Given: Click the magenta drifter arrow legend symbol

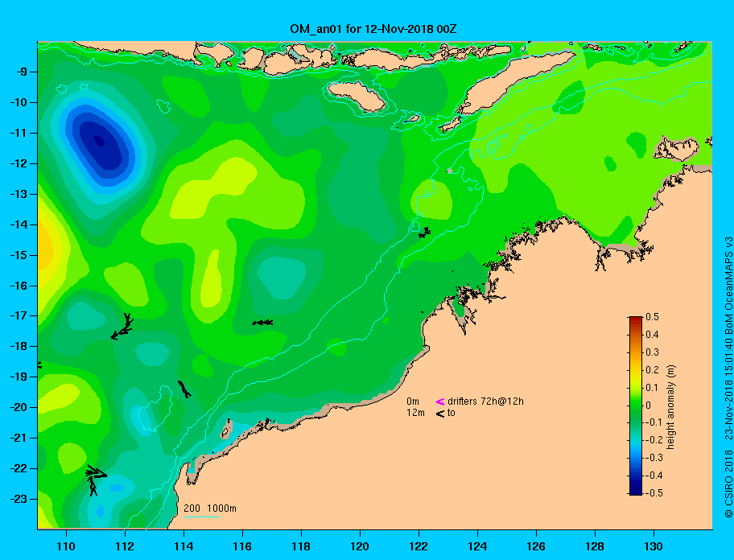Looking at the screenshot, I should pyautogui.click(x=440, y=401).
